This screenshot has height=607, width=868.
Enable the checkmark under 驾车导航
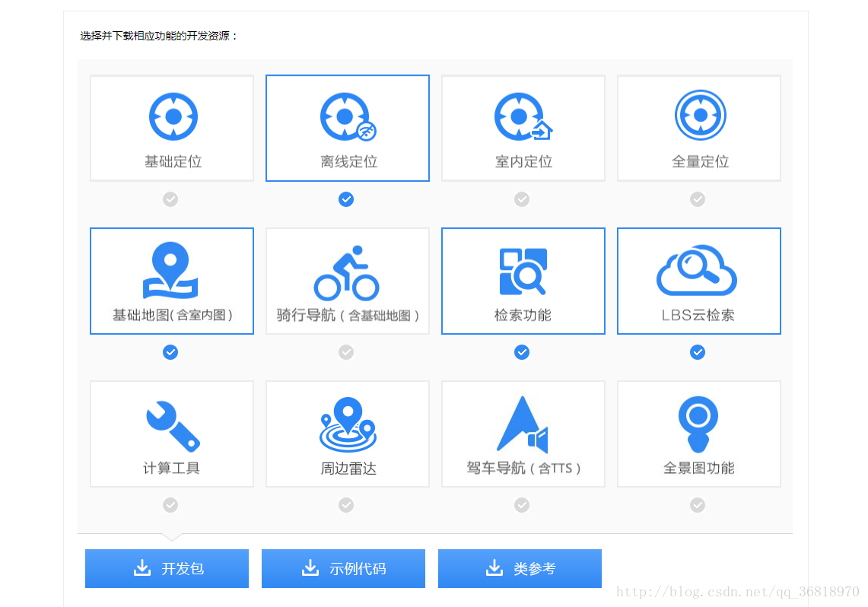(522, 504)
